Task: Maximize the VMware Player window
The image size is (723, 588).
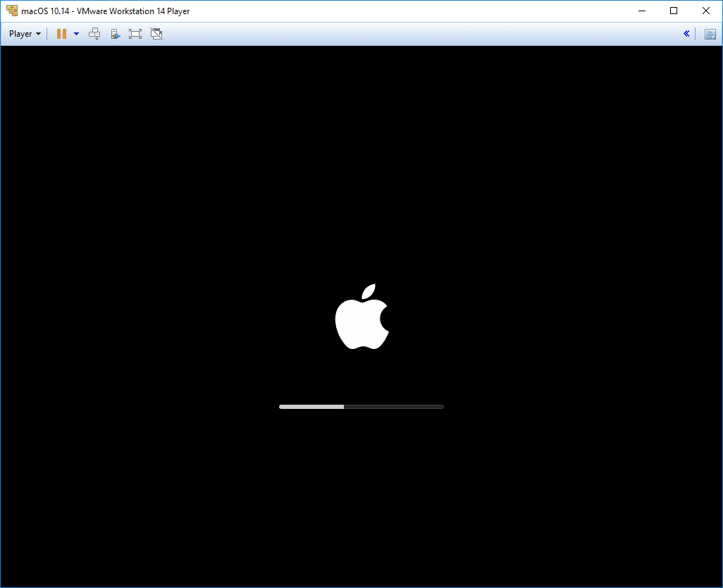Action: [x=674, y=11]
